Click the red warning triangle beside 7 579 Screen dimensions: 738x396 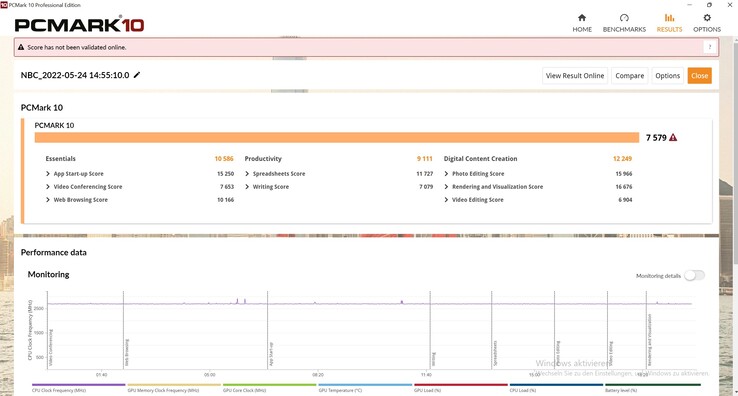(x=673, y=137)
